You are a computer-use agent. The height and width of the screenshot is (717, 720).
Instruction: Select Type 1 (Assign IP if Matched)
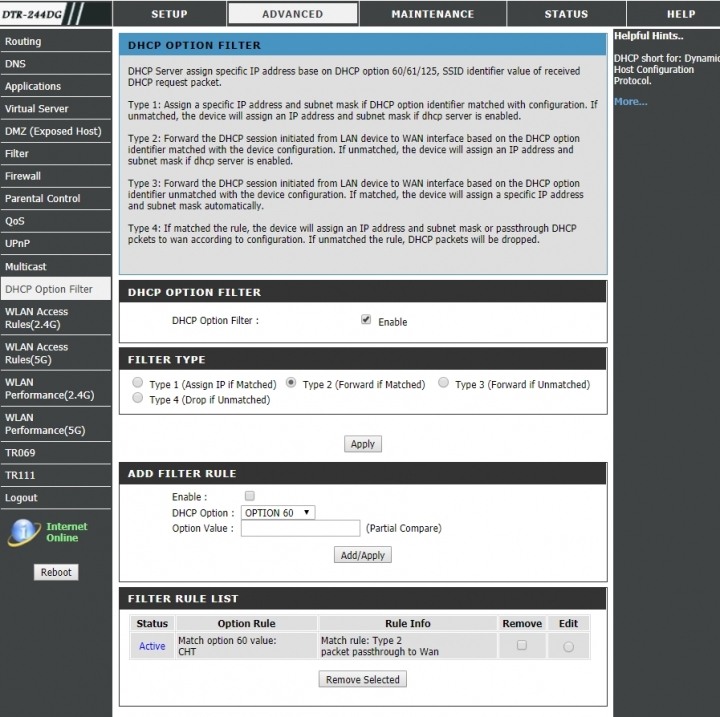(137, 382)
